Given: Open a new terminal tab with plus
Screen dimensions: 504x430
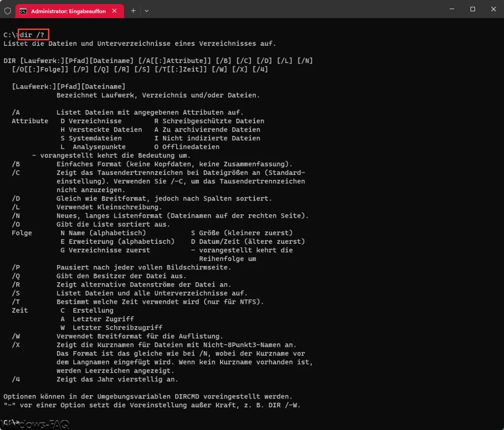Looking at the screenshot, I should point(133,11).
